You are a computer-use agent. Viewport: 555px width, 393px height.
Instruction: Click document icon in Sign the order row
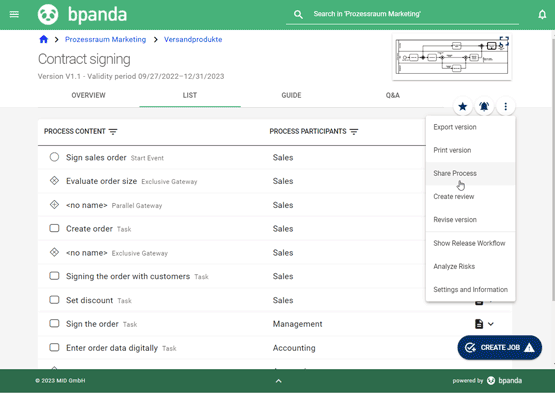[x=479, y=324]
